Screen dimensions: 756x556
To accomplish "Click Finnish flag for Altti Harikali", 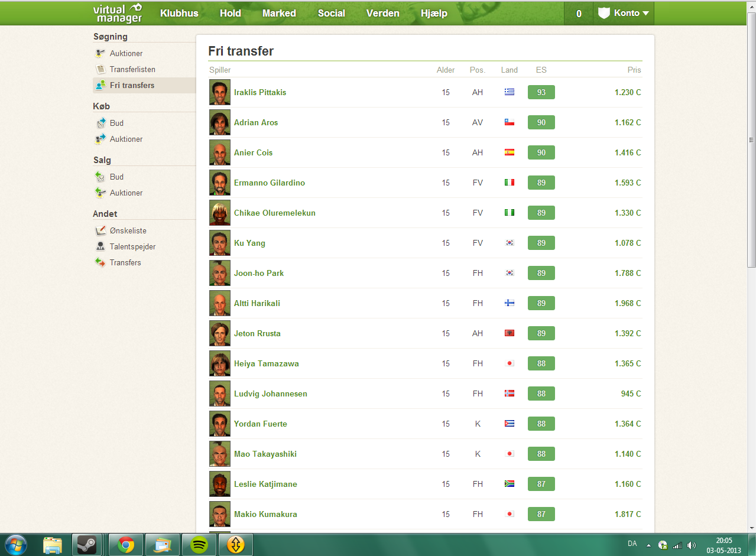I will pyautogui.click(x=510, y=303).
